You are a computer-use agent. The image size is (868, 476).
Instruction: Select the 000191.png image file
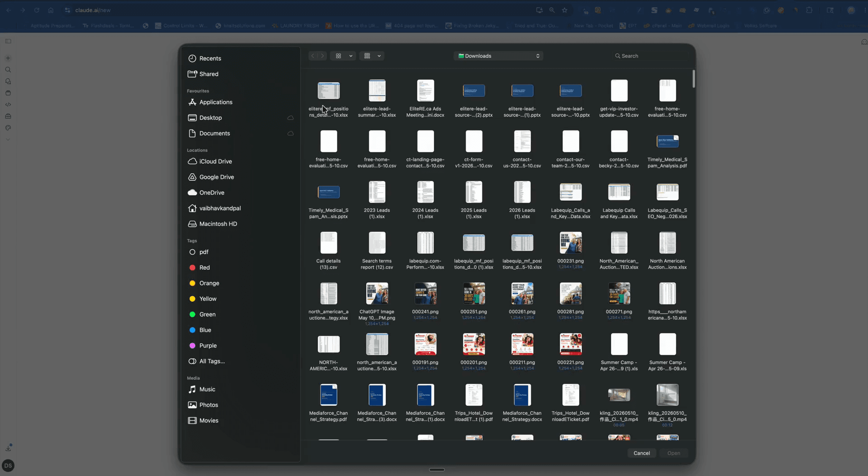point(425,352)
